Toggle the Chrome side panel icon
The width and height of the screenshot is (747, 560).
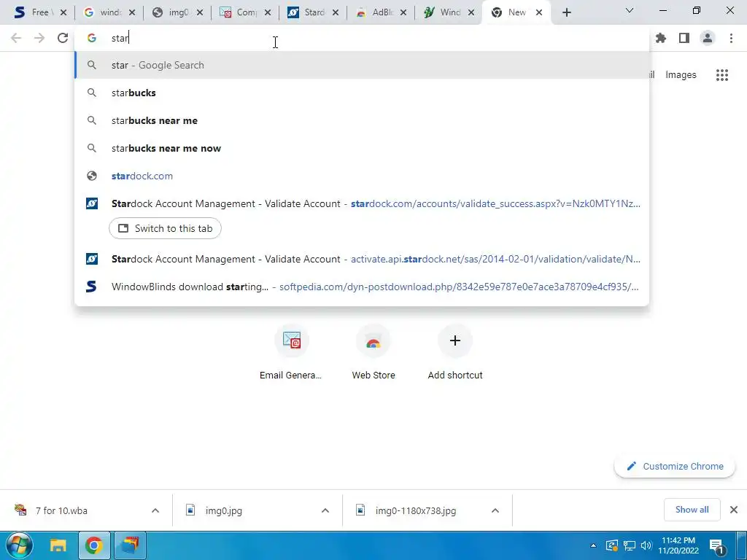click(x=684, y=38)
